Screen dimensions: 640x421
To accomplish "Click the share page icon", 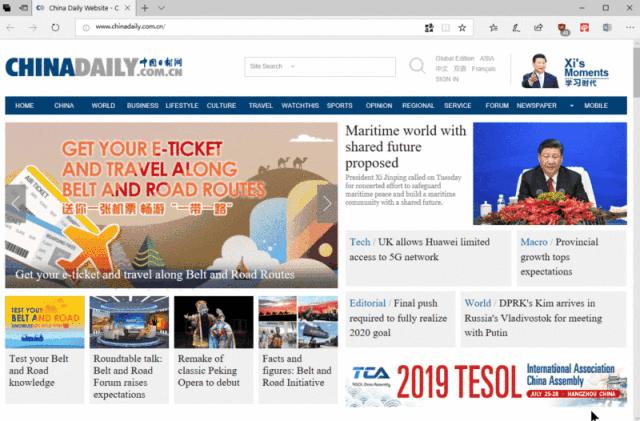I will pos(538,28).
